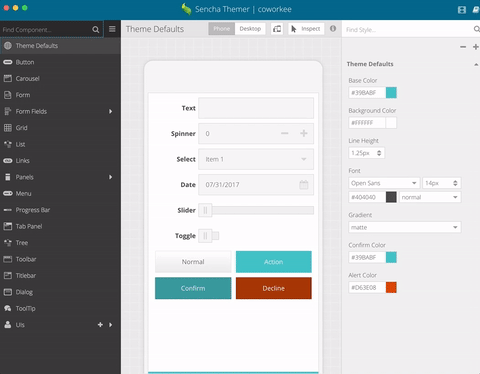
Task: Open the Base Color swatch
Action: [391, 92]
